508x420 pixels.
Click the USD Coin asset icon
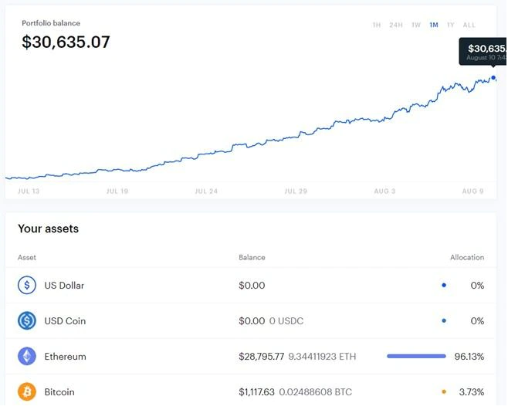pyautogui.click(x=27, y=321)
